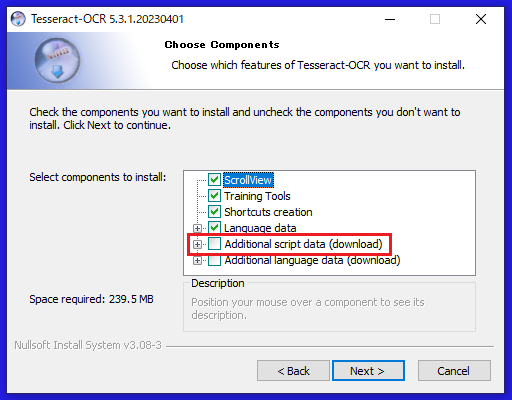The image size is (512, 400).
Task: Toggle the Language data checkbox
Action: click(x=214, y=228)
